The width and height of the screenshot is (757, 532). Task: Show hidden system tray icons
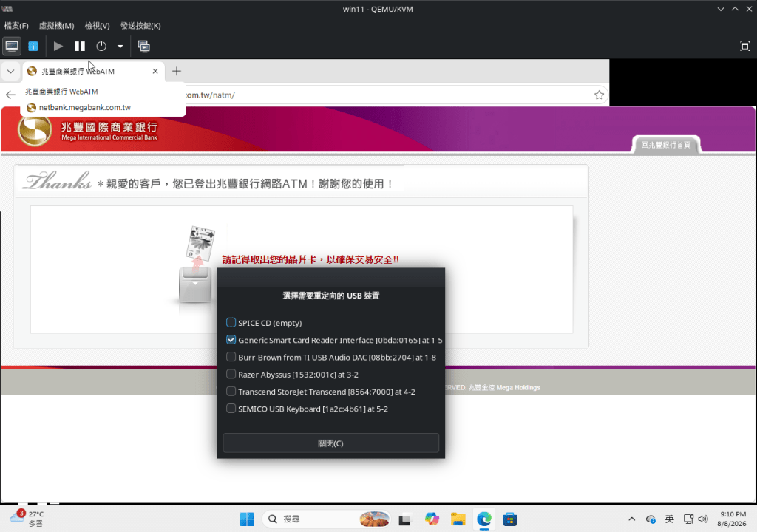[631, 519]
